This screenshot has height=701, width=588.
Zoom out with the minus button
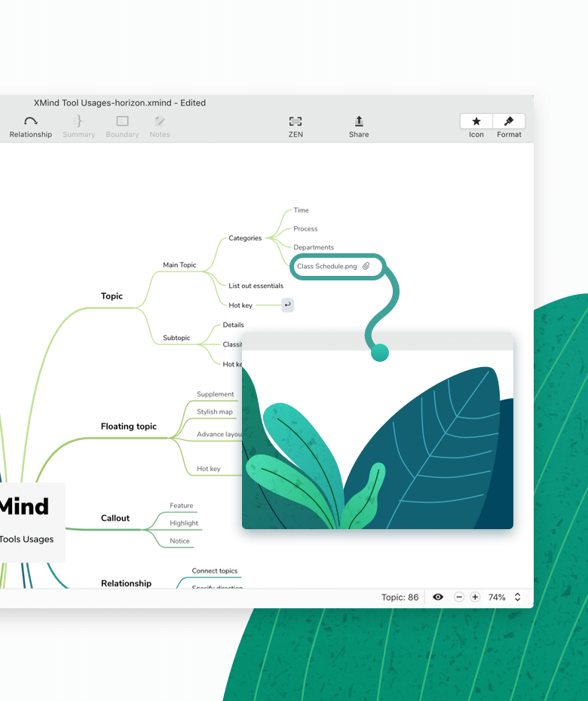459,597
